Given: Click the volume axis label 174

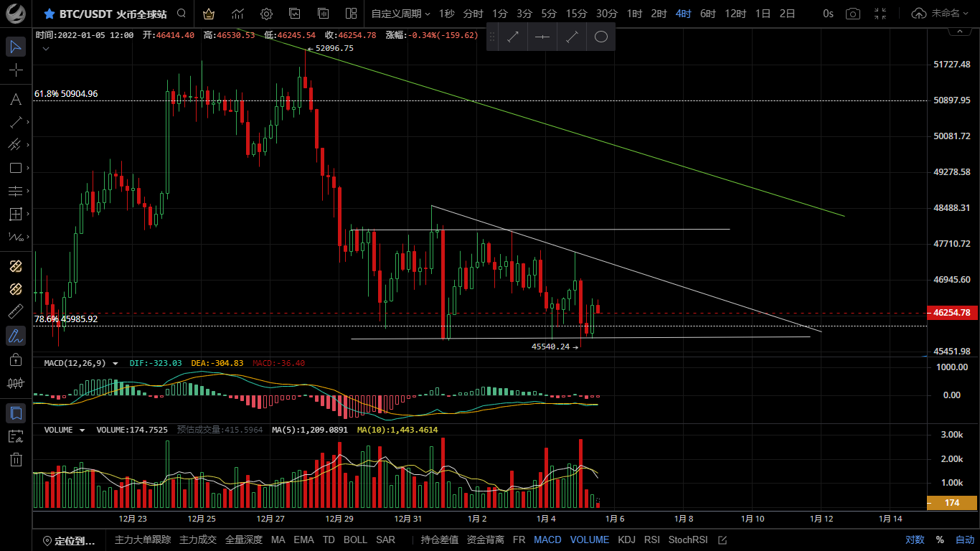Looking at the screenshot, I should pos(952,503).
